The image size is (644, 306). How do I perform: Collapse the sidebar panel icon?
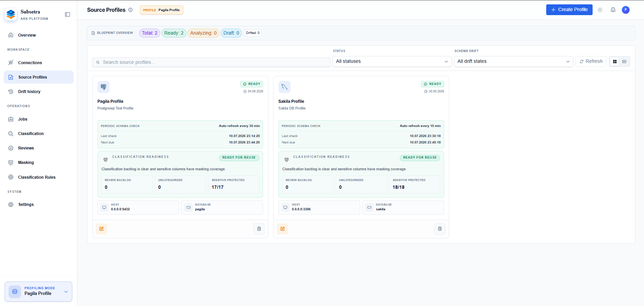tap(68, 14)
